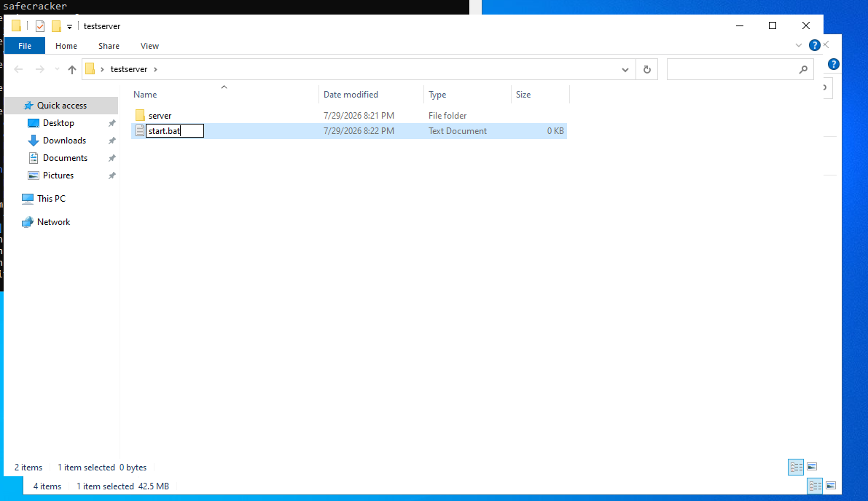Open the File ribbon tab
868x501 pixels.
tap(25, 46)
